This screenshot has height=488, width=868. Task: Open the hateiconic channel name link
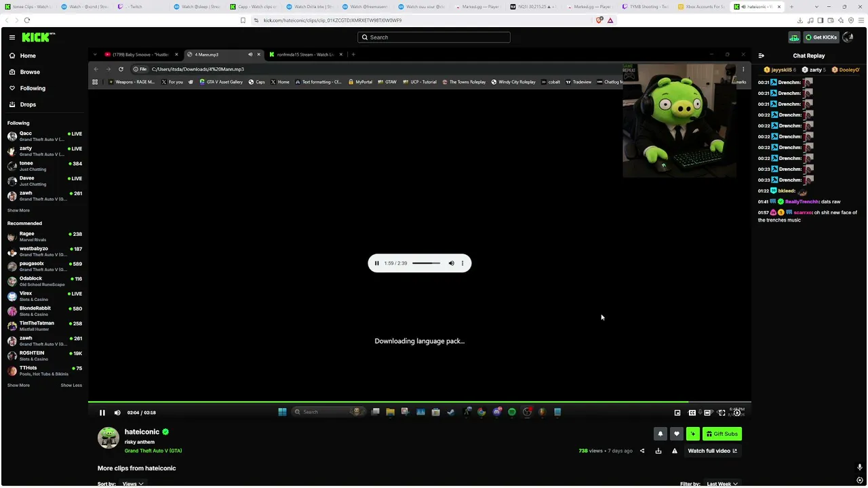coord(142,432)
